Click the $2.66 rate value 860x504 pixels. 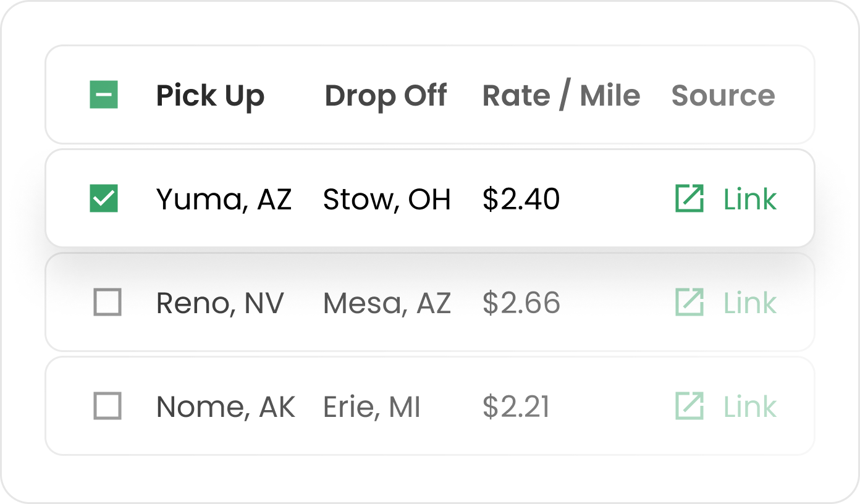[521, 303]
